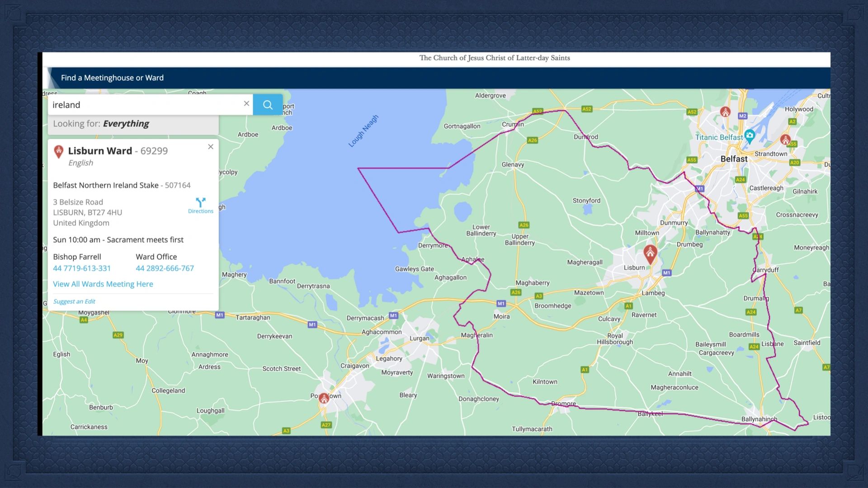The height and width of the screenshot is (488, 868).
Task: Click the meetinghouse marker near the A55 label
Action: pyautogui.click(x=785, y=140)
